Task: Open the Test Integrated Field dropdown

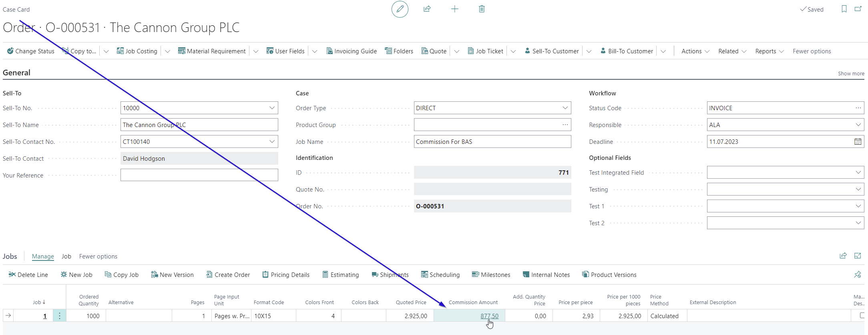Action: [x=858, y=172]
